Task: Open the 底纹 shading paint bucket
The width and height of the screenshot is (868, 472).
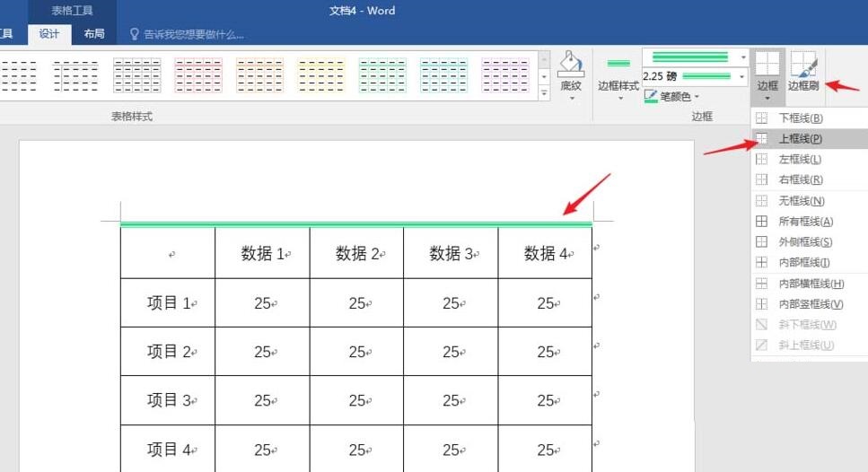Action: point(571,76)
